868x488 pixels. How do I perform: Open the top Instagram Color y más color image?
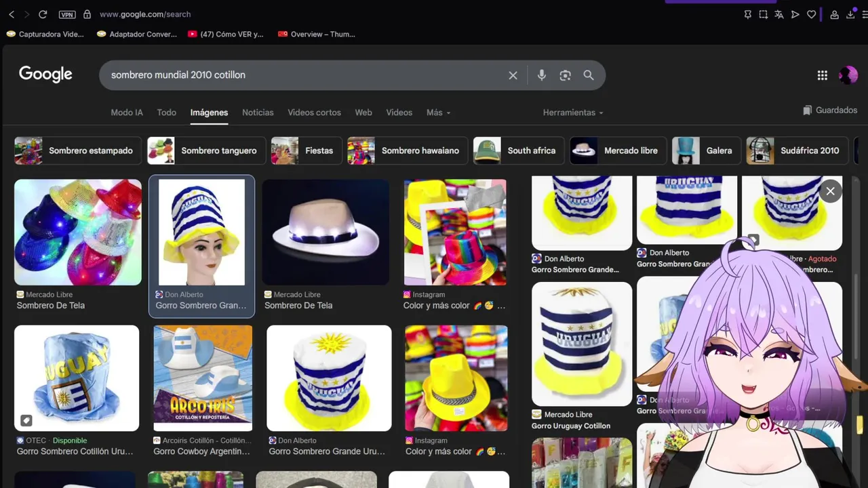[x=455, y=232]
